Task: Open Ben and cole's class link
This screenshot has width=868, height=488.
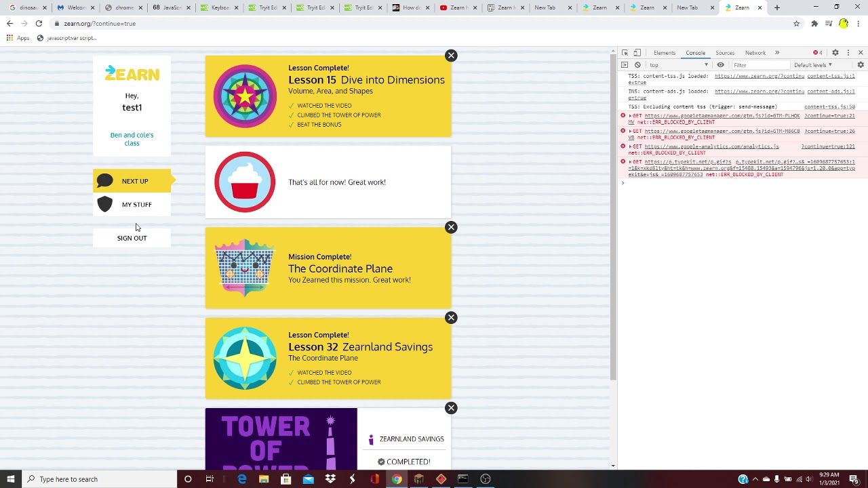Action: pos(132,139)
